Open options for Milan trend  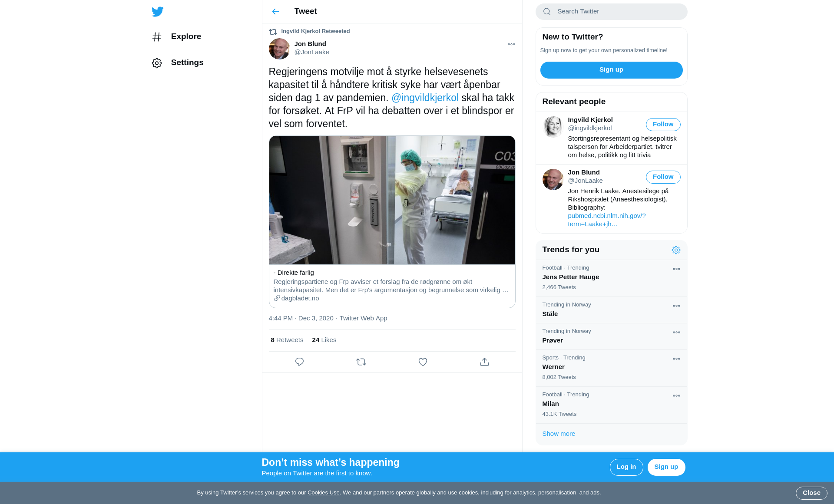click(x=676, y=396)
